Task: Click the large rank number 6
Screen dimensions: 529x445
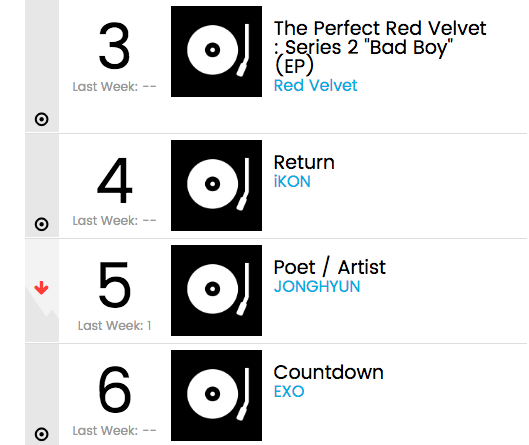Action: pyautogui.click(x=114, y=389)
